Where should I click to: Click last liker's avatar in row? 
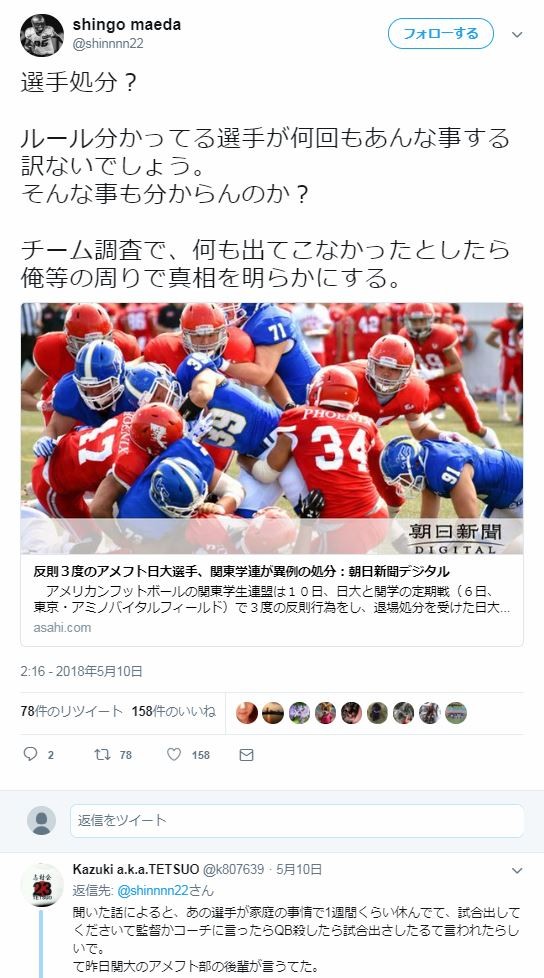pyautogui.click(x=455, y=712)
